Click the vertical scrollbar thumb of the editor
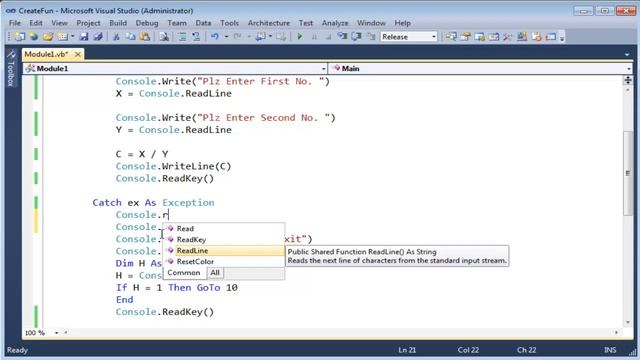This screenshot has height=360, width=640. (628, 173)
